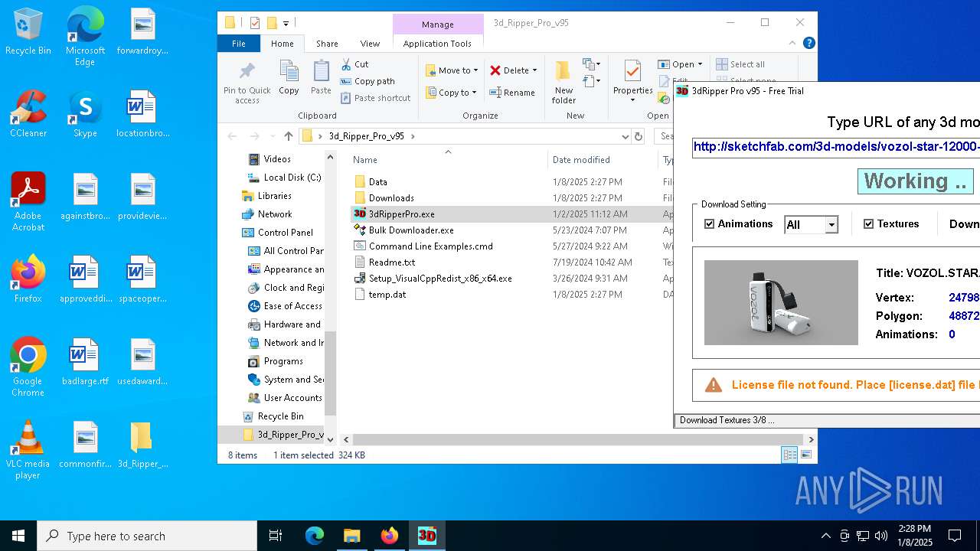980x551 pixels.
Task: Open 3dRipper taskbar icon
Action: tap(426, 536)
